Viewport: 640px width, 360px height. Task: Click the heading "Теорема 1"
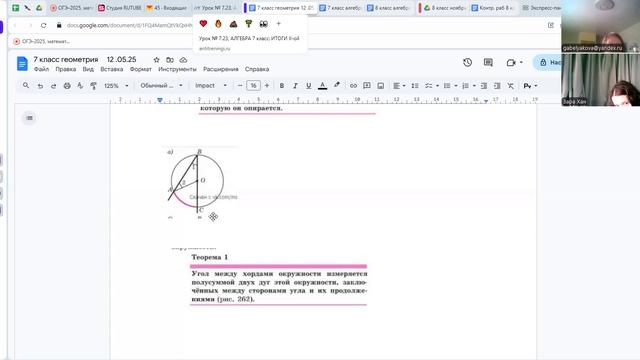[x=209, y=257]
